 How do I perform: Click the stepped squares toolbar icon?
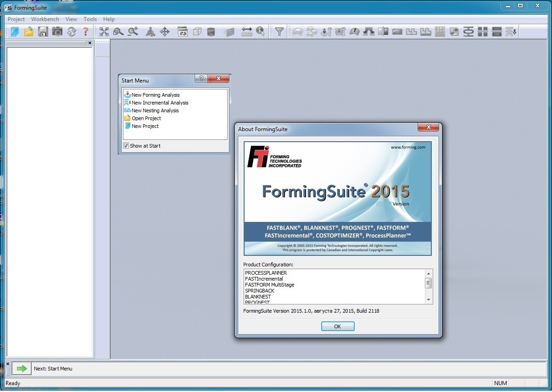(454, 32)
